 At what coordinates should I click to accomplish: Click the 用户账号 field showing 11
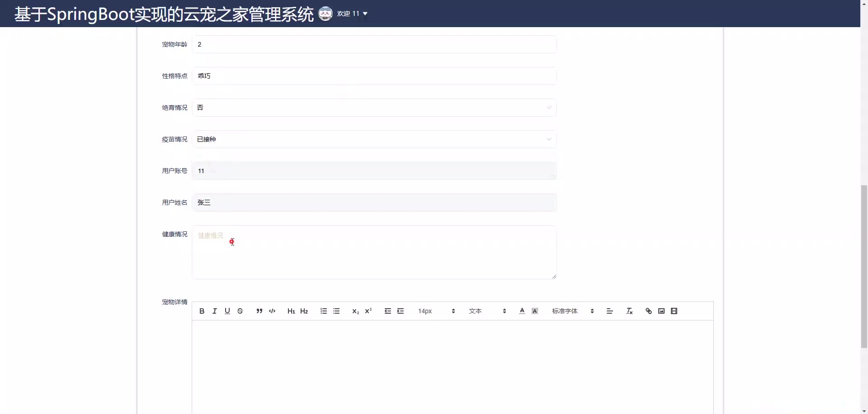(374, 171)
